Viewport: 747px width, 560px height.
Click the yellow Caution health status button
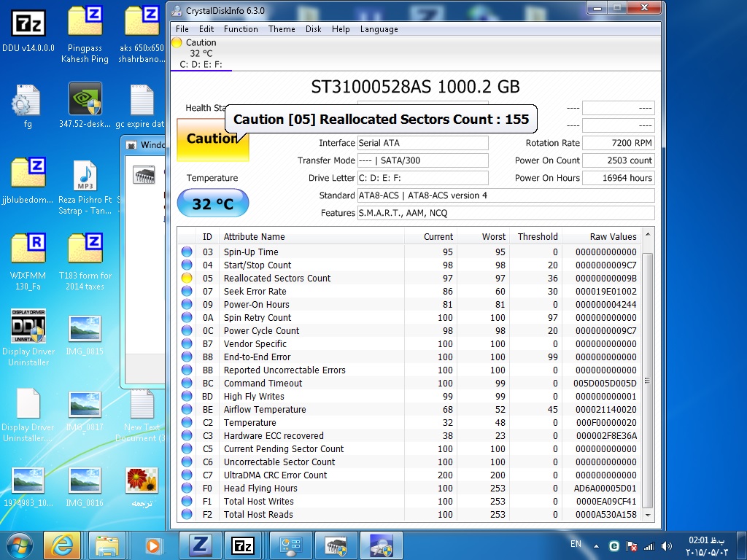(x=213, y=139)
